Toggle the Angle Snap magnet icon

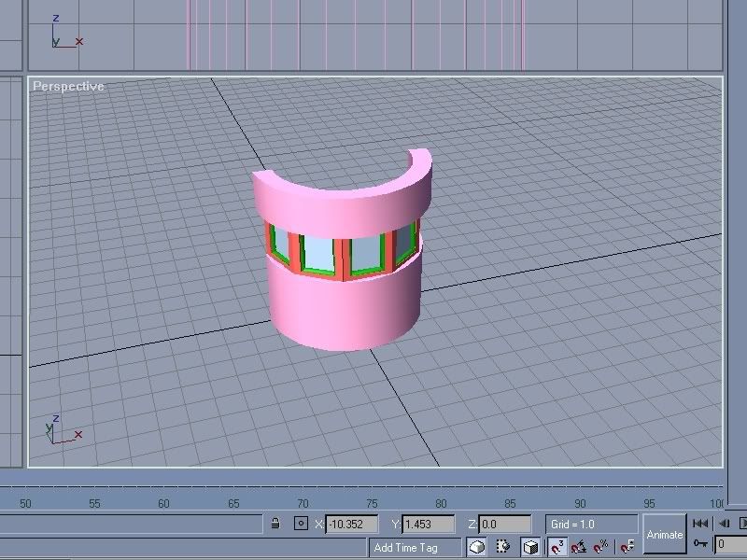(579, 547)
